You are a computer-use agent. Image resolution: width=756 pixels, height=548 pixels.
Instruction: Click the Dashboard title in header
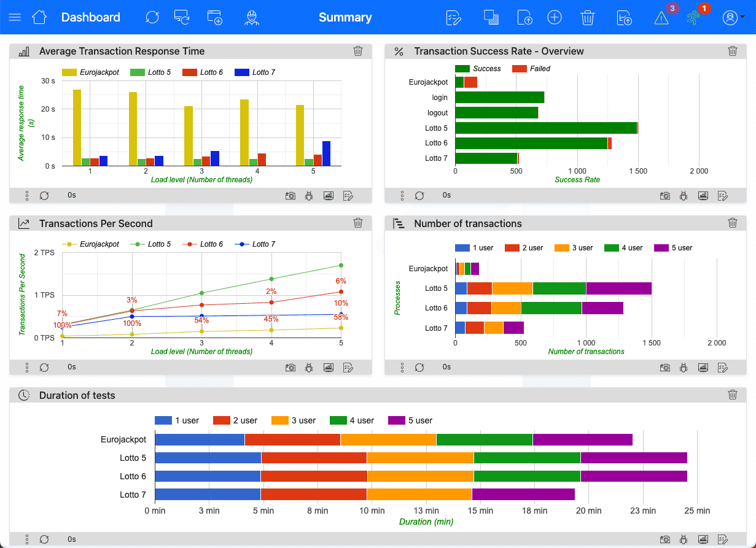click(91, 17)
